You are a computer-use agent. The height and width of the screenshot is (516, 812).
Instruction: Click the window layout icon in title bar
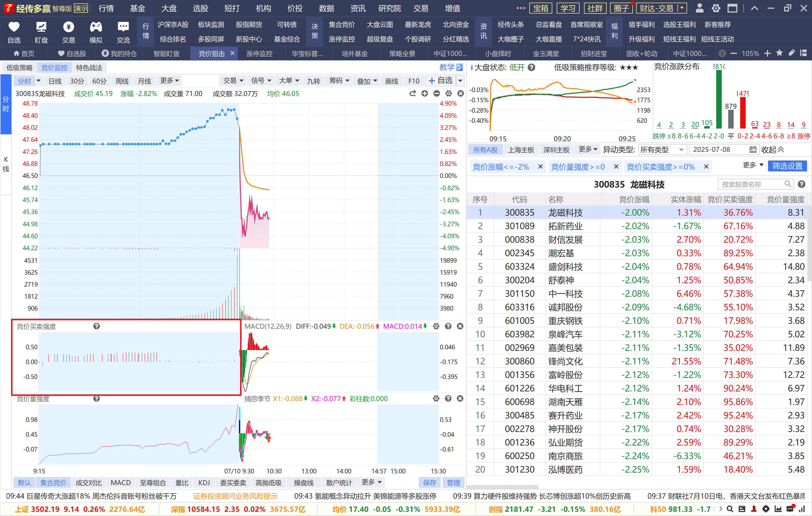point(732,8)
